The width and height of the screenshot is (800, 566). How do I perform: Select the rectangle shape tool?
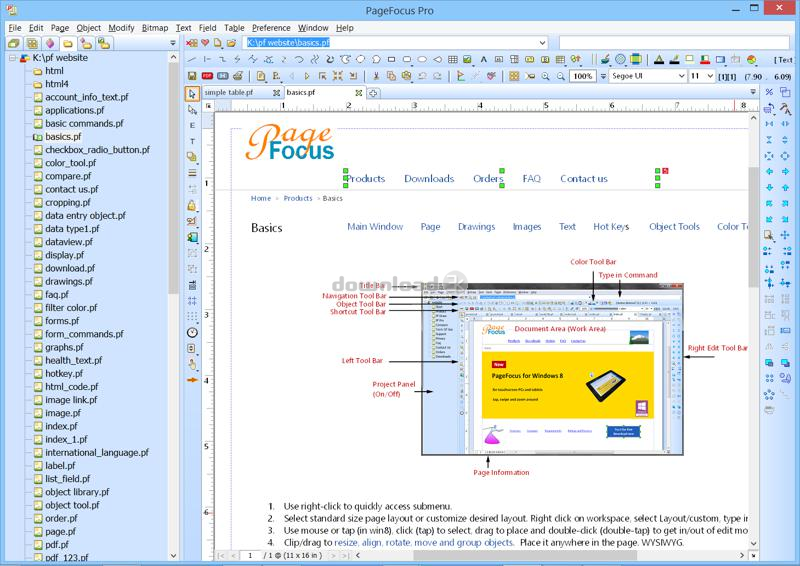pos(391,60)
